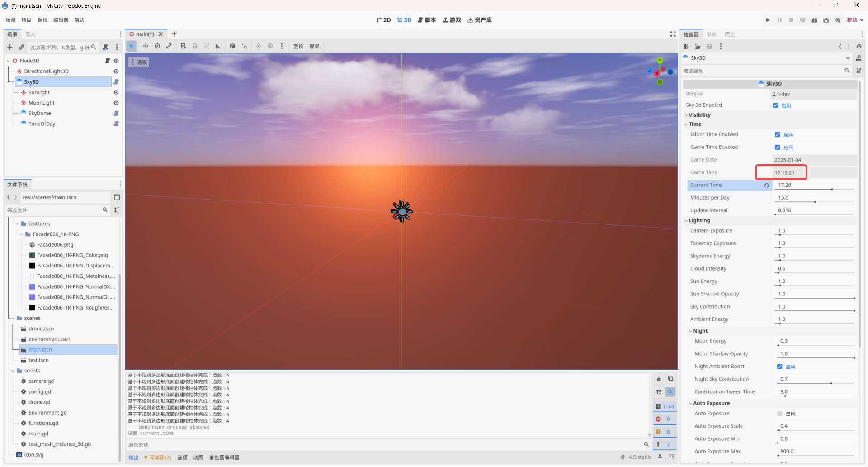
Task: Switch to the 脚本 (Script) workspace
Action: pyautogui.click(x=427, y=20)
